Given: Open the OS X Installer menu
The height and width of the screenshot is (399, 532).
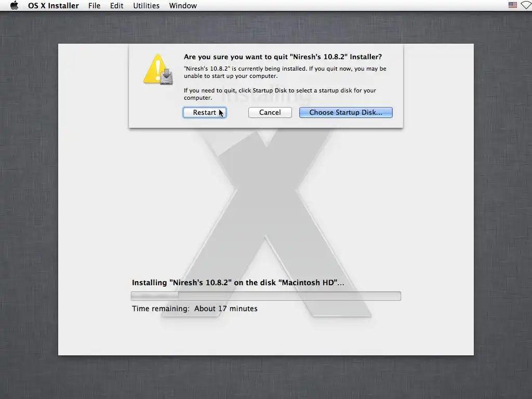Looking at the screenshot, I should click(54, 5).
